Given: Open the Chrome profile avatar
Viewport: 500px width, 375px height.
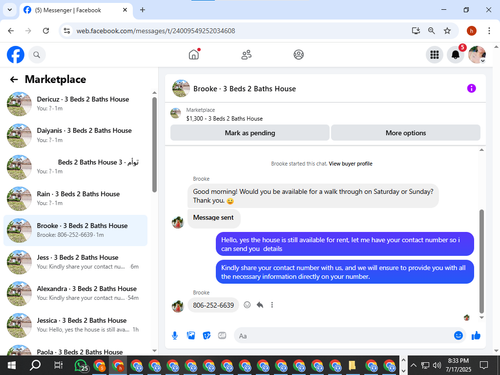Looking at the screenshot, I should point(471,31).
